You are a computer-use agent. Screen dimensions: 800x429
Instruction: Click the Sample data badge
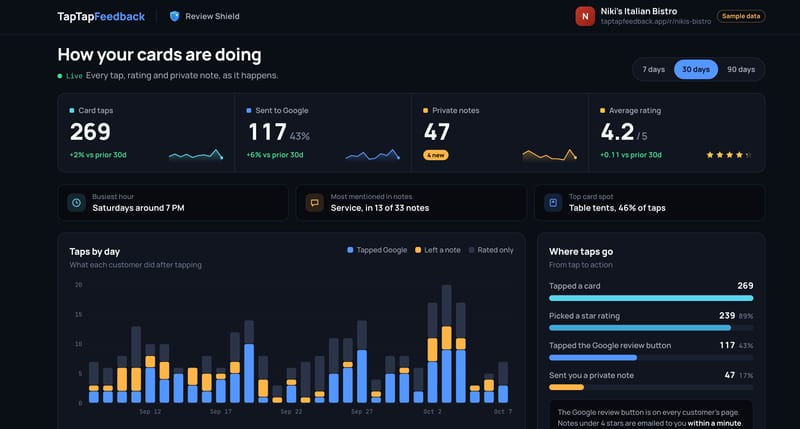[x=741, y=16]
